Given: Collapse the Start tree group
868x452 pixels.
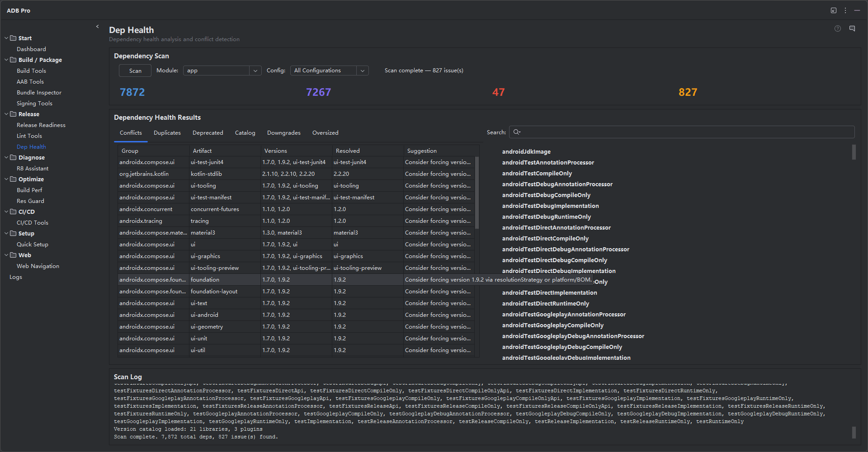Looking at the screenshot, I should pyautogui.click(x=6, y=38).
